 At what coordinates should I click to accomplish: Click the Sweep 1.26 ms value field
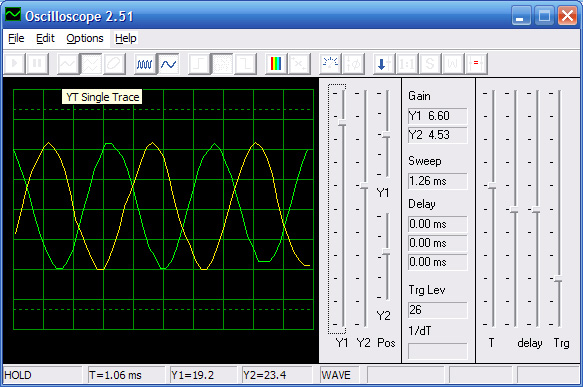(x=438, y=181)
